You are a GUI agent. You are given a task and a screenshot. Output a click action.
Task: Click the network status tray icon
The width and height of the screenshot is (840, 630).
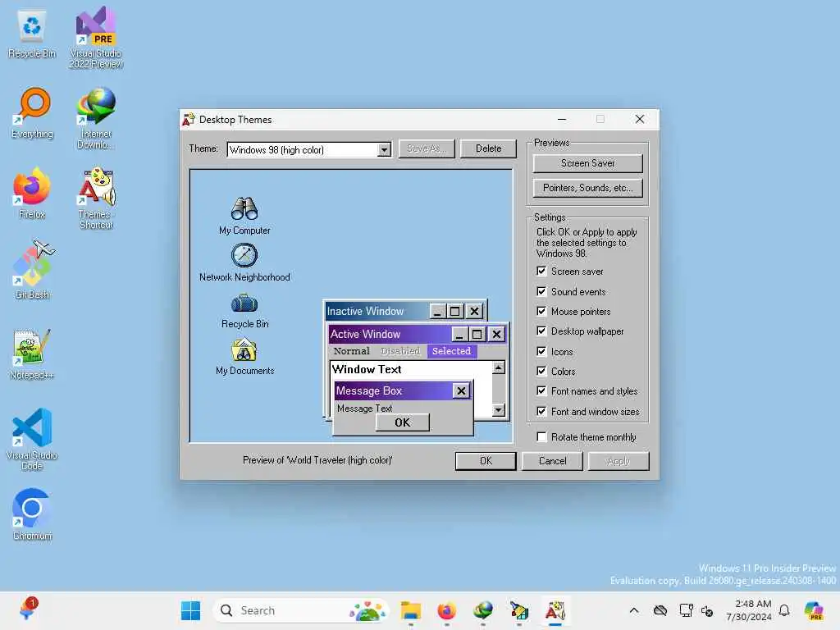point(686,610)
